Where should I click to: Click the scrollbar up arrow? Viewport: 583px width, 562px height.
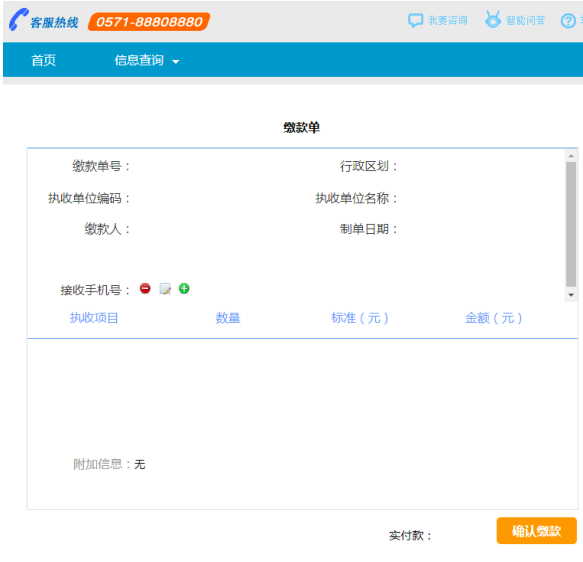tap(571, 156)
